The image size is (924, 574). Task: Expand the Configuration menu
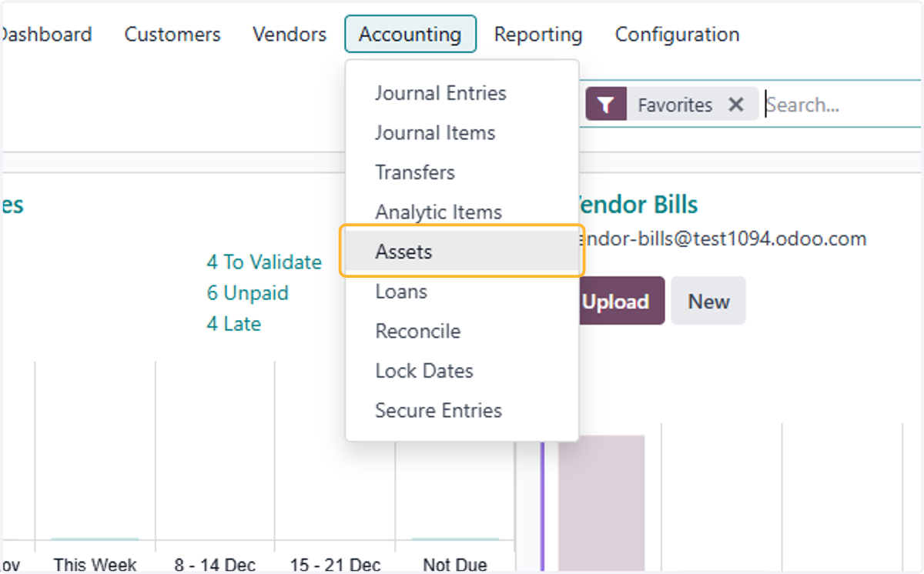pos(678,35)
